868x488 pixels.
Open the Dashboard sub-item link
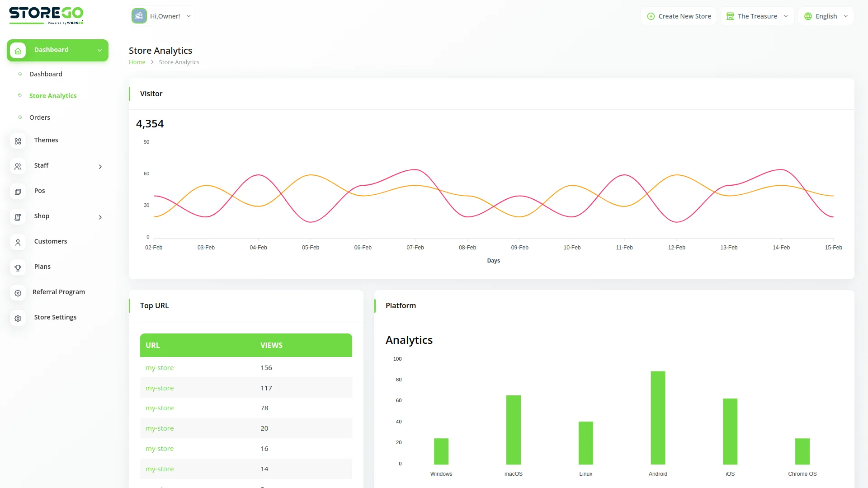(x=46, y=74)
